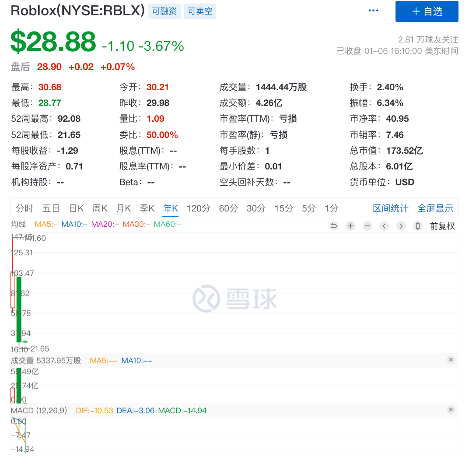Zoom out the chart with minus icon

[367, 226]
